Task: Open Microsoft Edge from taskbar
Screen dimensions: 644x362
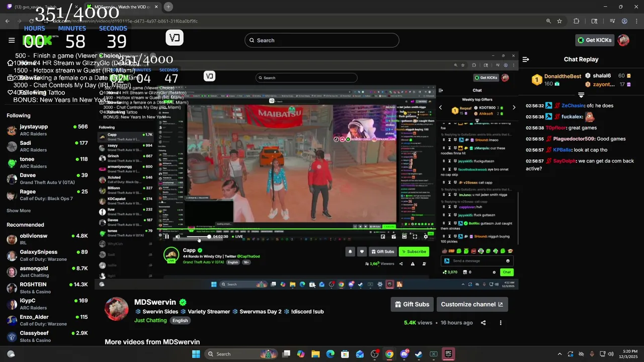Action: 330,354
